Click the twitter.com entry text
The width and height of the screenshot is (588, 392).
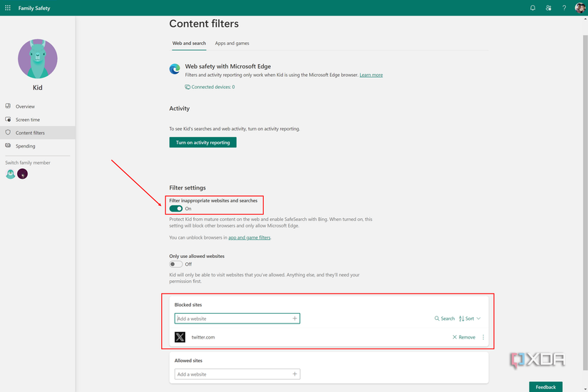point(203,337)
